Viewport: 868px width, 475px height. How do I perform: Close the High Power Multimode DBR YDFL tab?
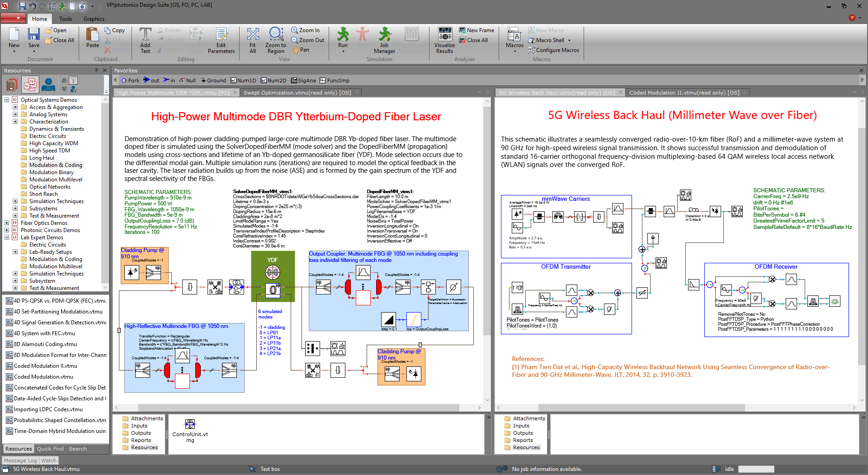pyautogui.click(x=235, y=93)
